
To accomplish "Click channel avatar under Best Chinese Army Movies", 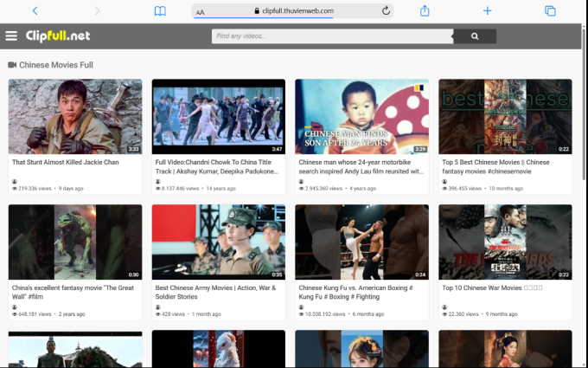I will coord(158,307).
